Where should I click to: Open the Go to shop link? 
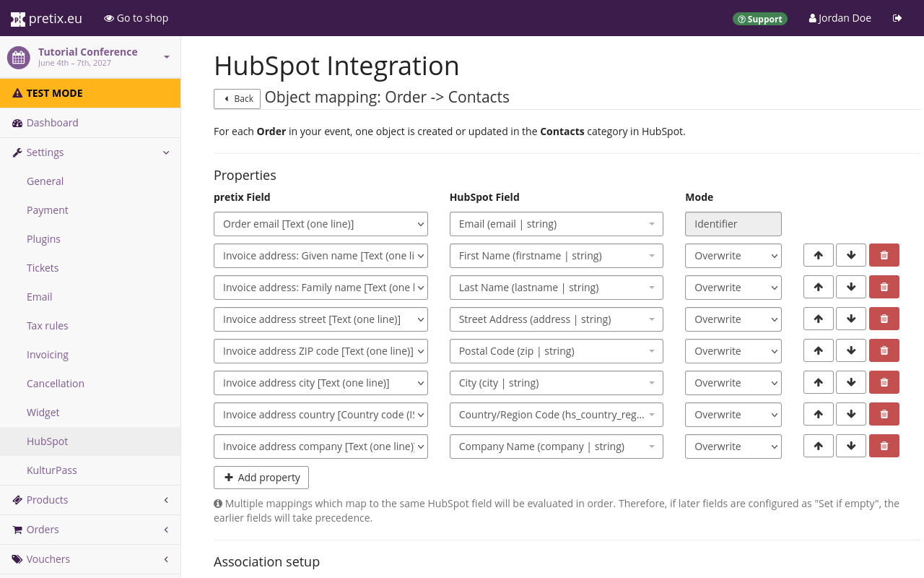[x=136, y=18]
